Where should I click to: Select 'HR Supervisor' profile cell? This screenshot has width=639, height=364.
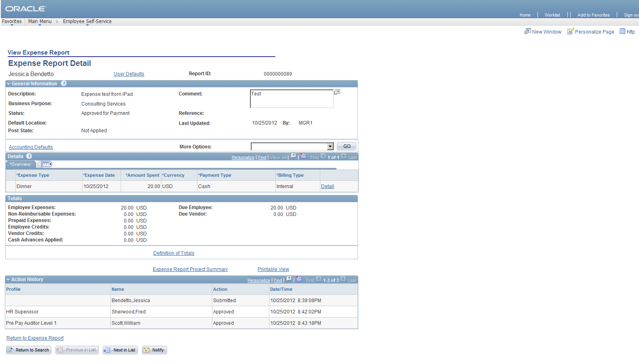coord(22,312)
